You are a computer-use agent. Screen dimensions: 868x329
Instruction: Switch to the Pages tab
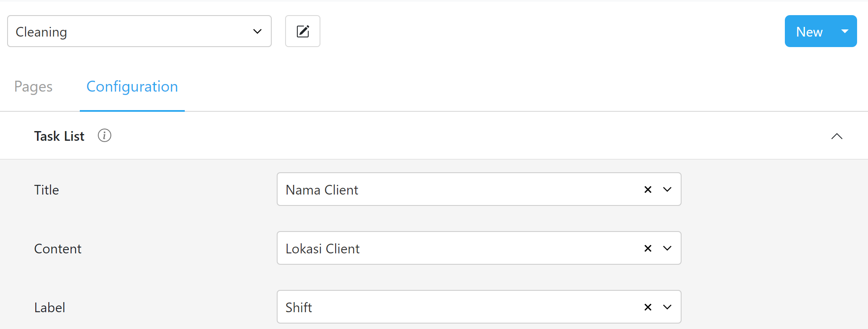point(33,87)
